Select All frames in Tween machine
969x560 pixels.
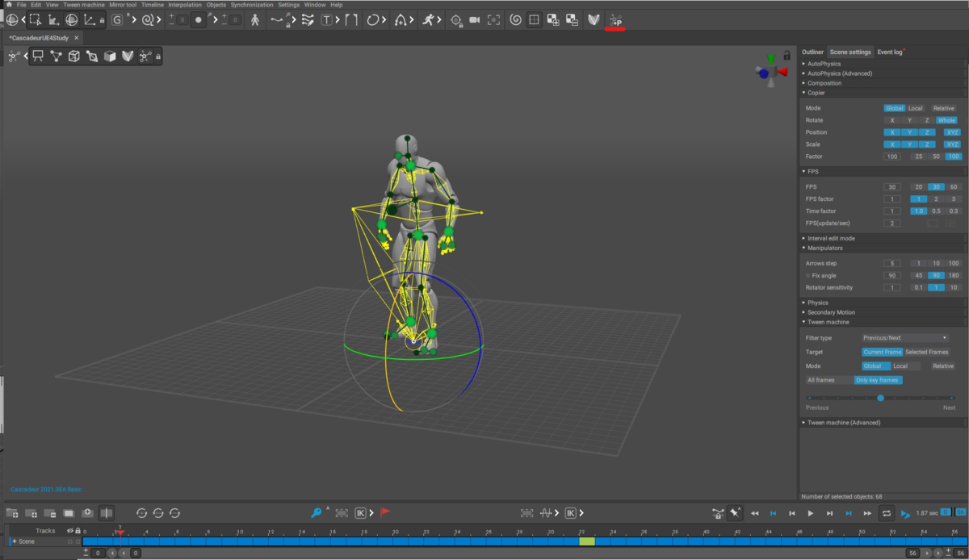[x=820, y=380]
